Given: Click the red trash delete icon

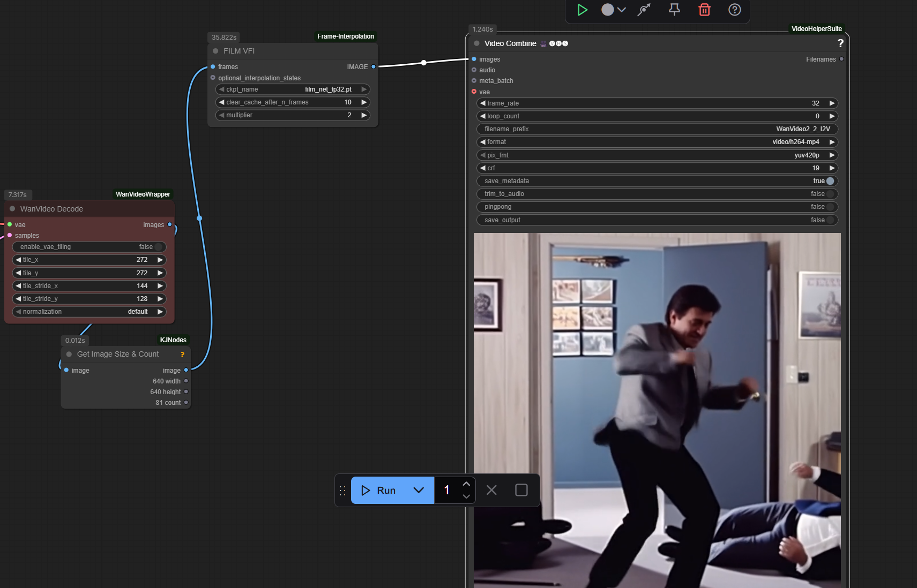Looking at the screenshot, I should [704, 10].
